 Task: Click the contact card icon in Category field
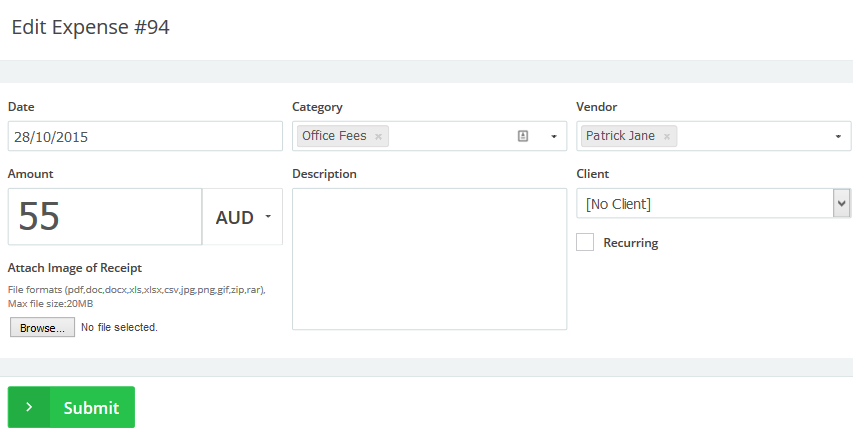[x=523, y=136]
